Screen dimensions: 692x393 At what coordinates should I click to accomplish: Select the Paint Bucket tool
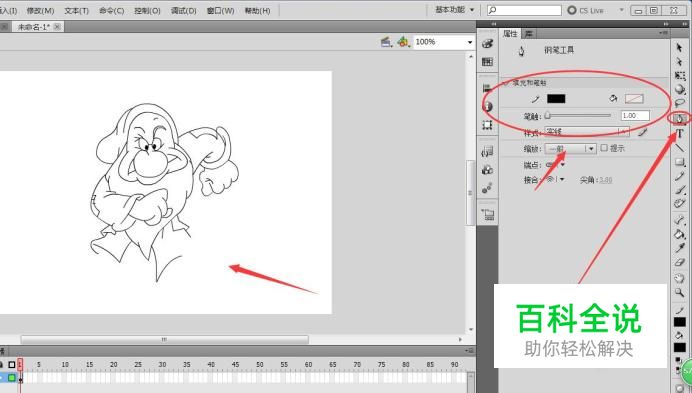(x=680, y=234)
